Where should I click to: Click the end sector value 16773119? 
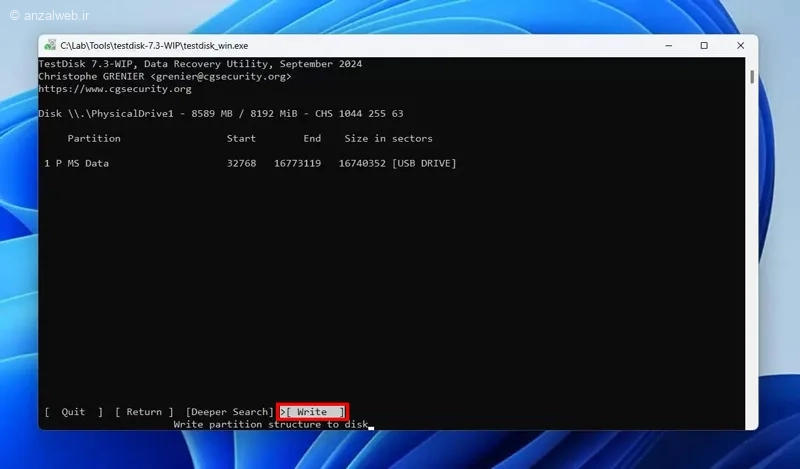pos(297,163)
